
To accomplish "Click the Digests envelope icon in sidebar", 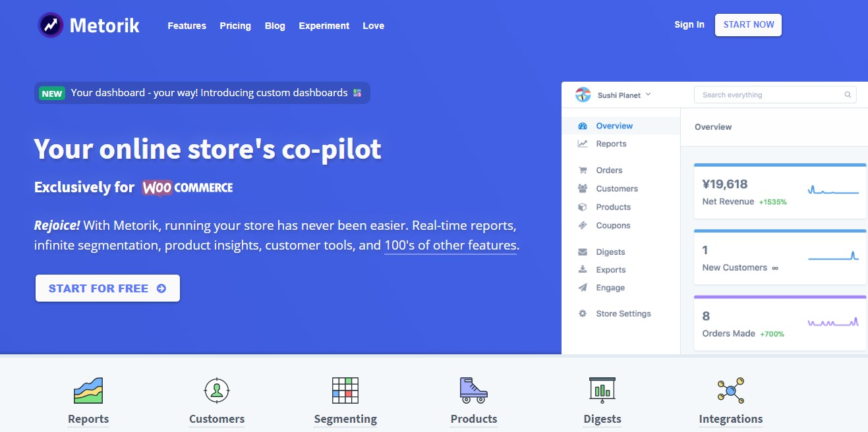I will pos(583,252).
